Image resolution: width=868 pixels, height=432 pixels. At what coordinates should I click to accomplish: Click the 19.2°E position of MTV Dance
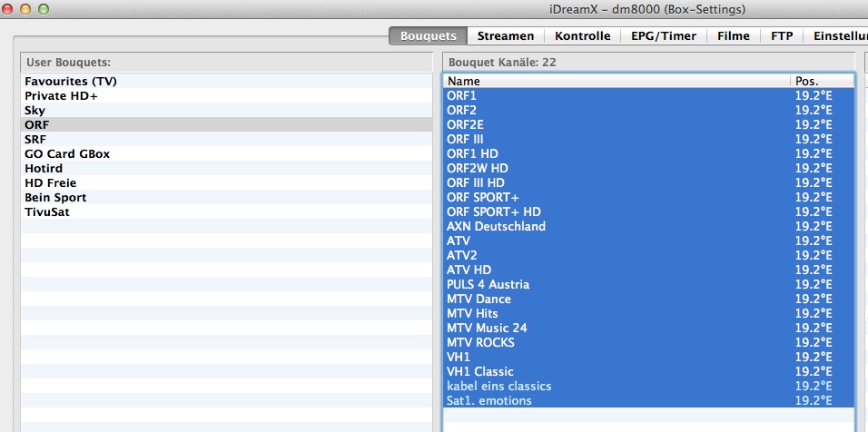(814, 299)
